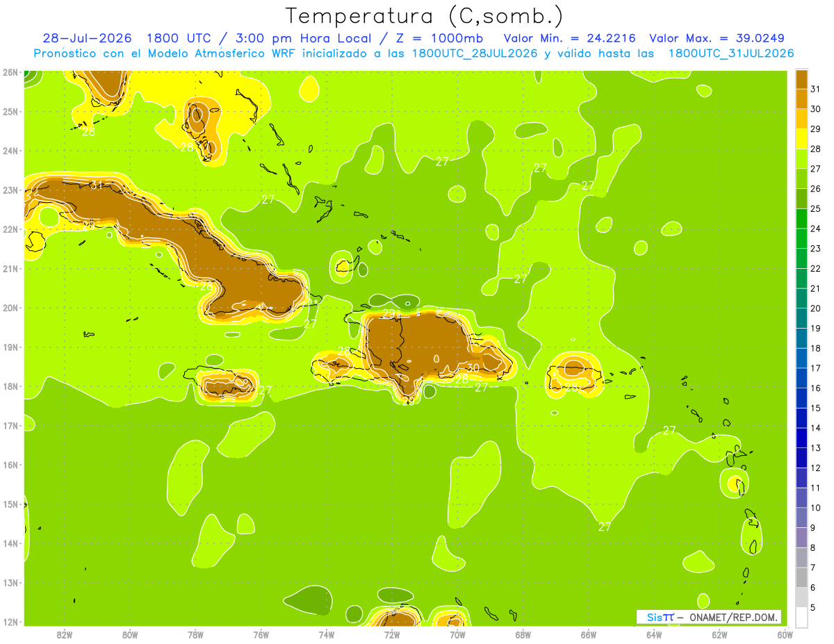Click the 80W longitude axis label
Image resolution: width=834 pixels, height=644 pixels.
click(x=130, y=634)
